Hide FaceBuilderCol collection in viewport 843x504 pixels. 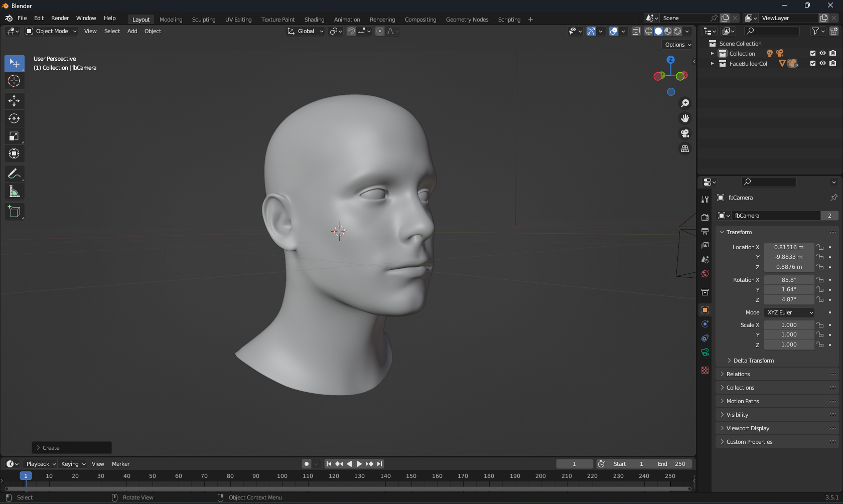click(x=822, y=63)
